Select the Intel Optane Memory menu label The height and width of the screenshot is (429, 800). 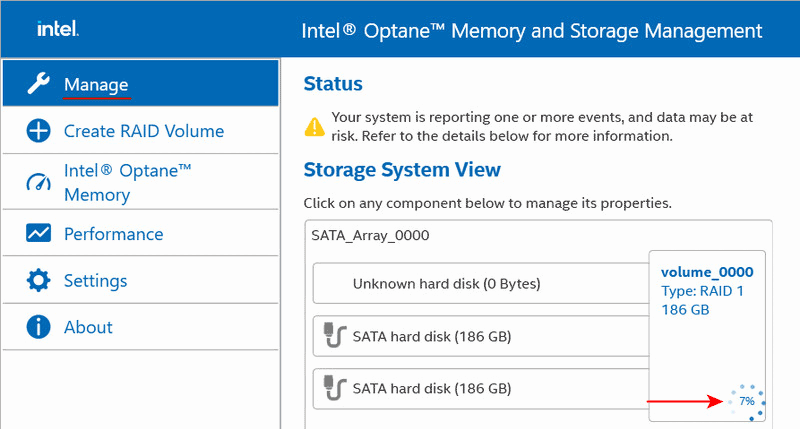(127, 182)
